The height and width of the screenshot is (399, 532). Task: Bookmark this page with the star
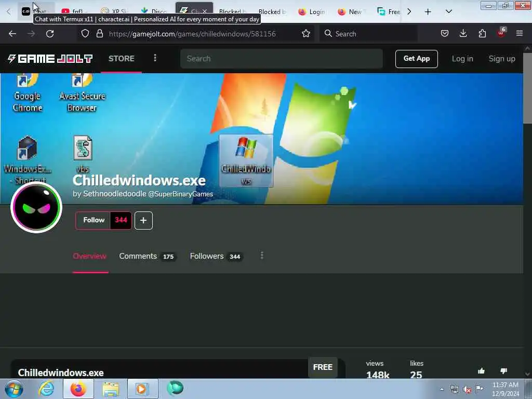[305, 34]
